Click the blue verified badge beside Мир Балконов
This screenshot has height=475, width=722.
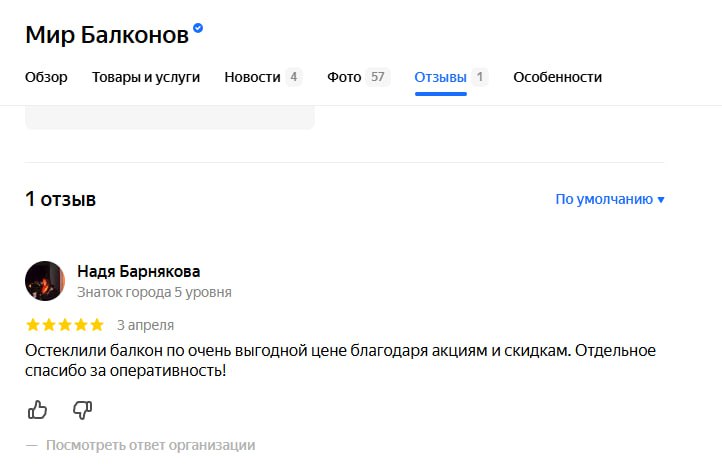[x=198, y=28]
